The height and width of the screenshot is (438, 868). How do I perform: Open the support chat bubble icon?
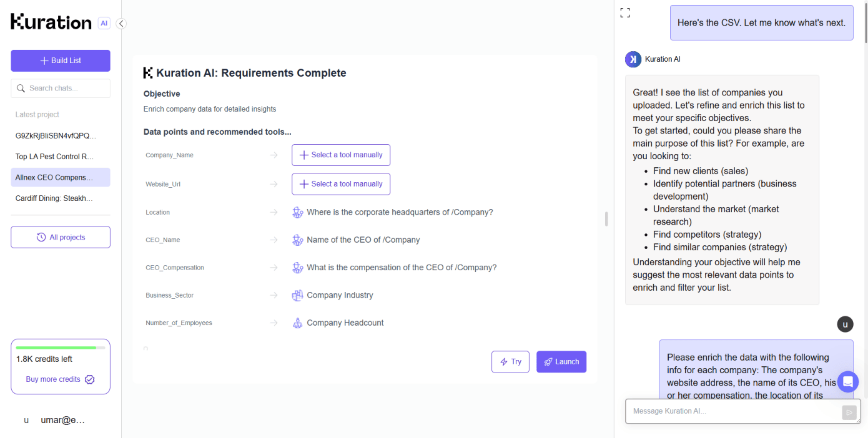[x=847, y=381]
